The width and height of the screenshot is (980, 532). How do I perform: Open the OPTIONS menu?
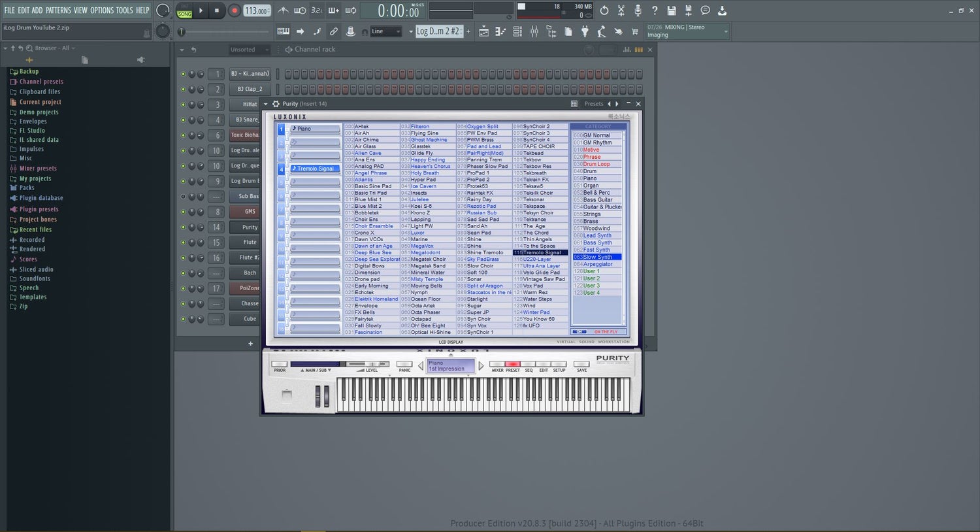click(x=101, y=10)
